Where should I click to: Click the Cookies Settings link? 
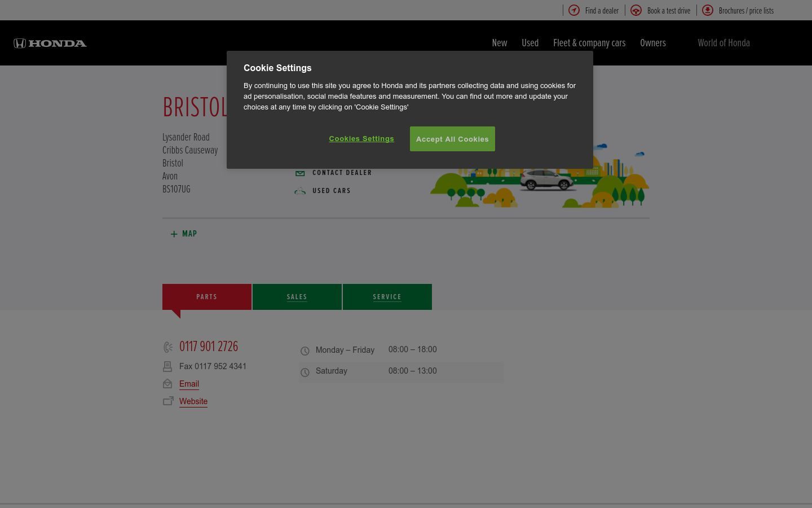(361, 139)
